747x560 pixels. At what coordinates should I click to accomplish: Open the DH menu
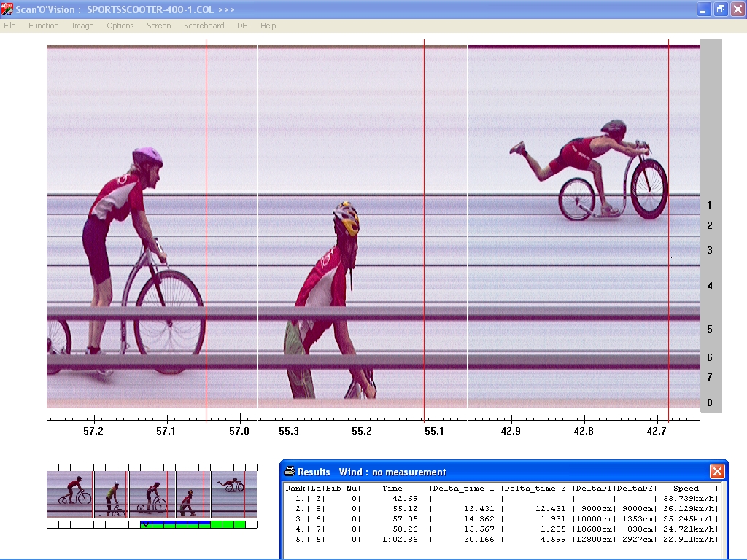[x=242, y=26]
